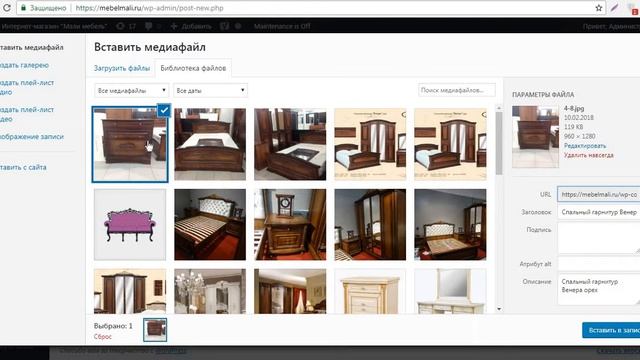Switch to 'Загрузить файлы' tab
Image resolution: width=640 pixels, height=360 pixels.
tap(122, 68)
